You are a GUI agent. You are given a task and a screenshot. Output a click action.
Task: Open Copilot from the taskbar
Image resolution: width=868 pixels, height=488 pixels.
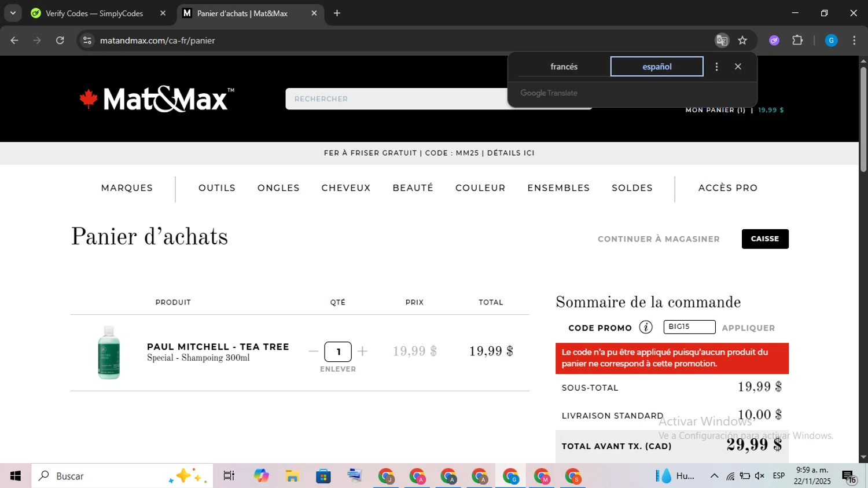[x=261, y=476]
